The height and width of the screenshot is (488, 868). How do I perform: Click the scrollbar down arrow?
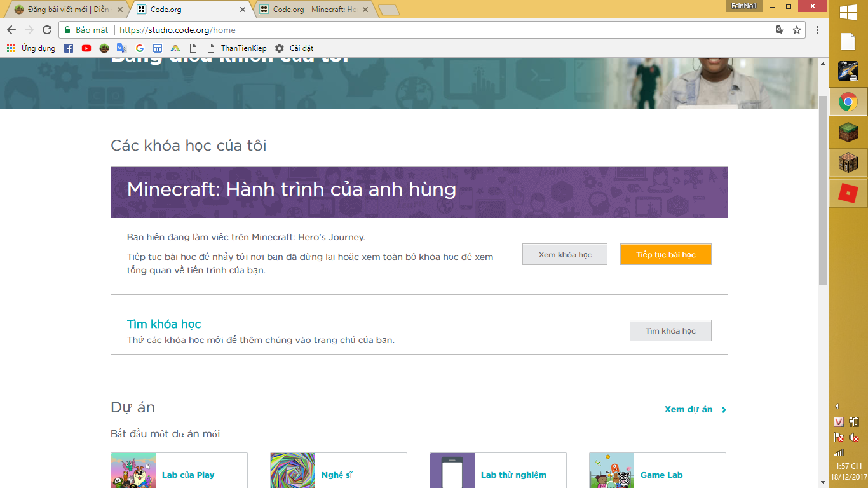pos(823,483)
